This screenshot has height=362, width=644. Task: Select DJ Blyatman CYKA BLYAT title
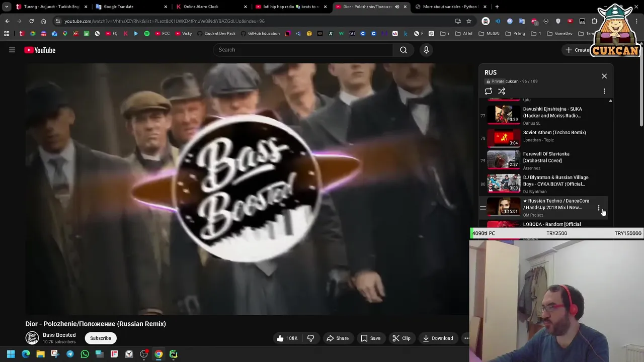click(555, 180)
